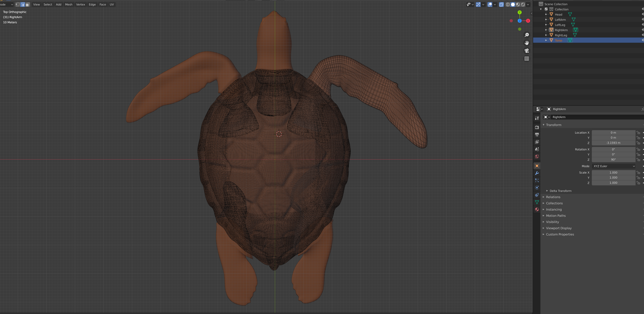This screenshot has width=644, height=314.
Task: Click the Rotation Z value field
Action: point(613,160)
